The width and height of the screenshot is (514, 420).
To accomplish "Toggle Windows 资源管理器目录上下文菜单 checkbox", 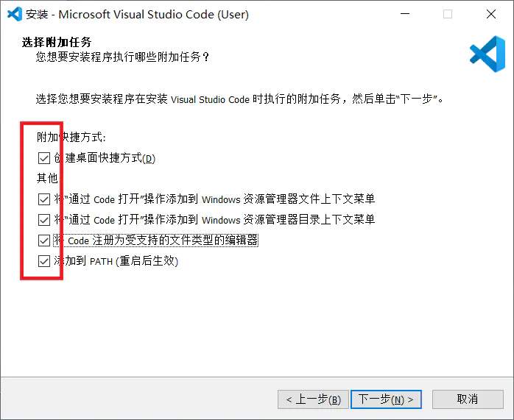I will coord(44,220).
